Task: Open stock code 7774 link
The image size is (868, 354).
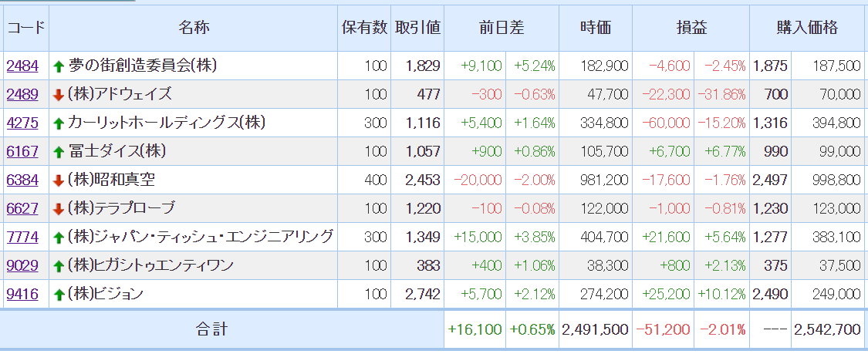Action: pyautogui.click(x=22, y=238)
